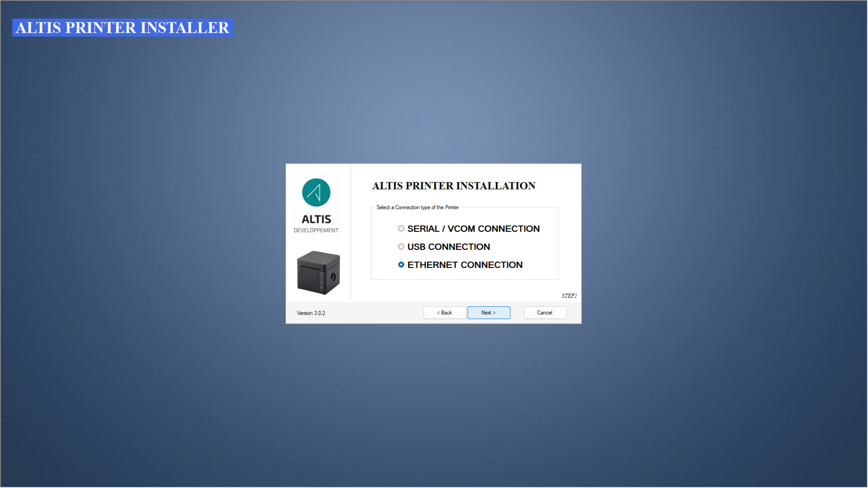Screen dimensions: 868x488
Task: Click the DEVELOPPEMENT text under the logo
Action: coord(316,231)
